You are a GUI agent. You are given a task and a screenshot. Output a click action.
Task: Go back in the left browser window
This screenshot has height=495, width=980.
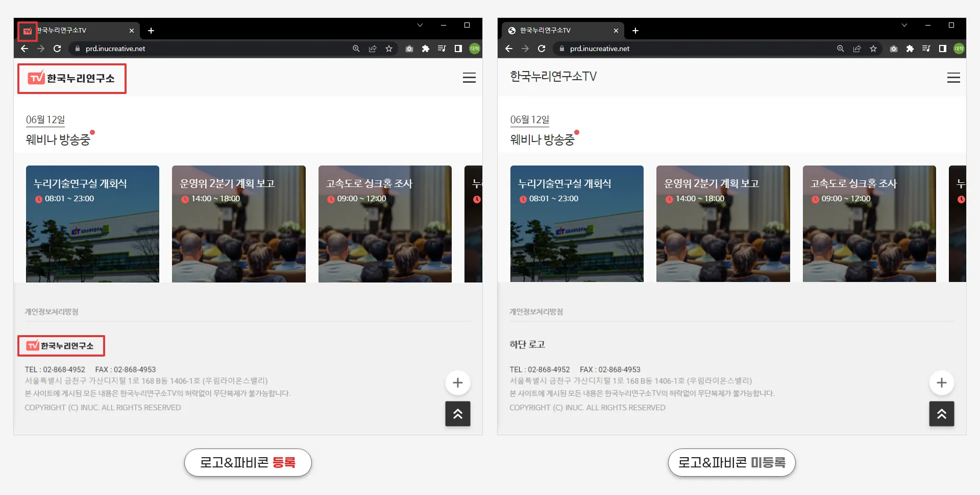[24, 49]
